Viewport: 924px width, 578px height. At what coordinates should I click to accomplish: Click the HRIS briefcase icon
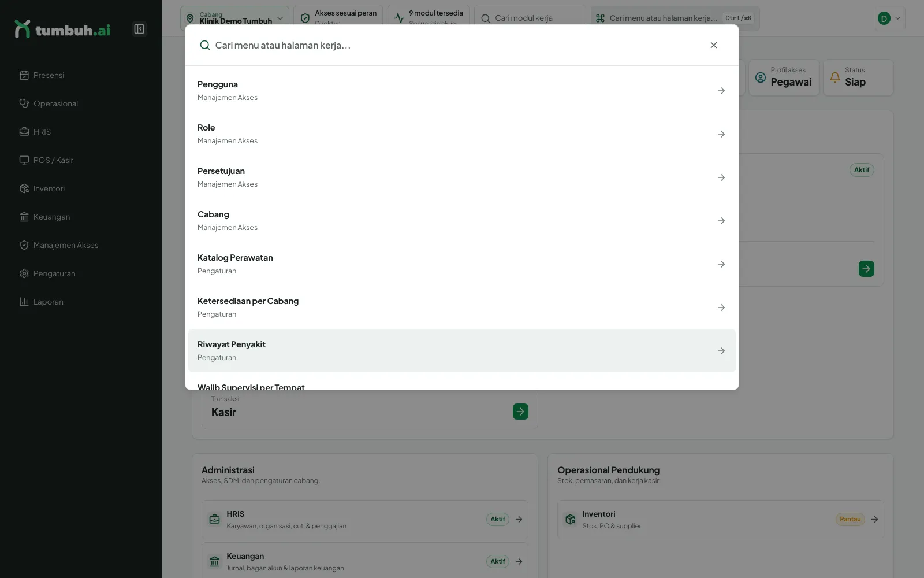(x=24, y=132)
